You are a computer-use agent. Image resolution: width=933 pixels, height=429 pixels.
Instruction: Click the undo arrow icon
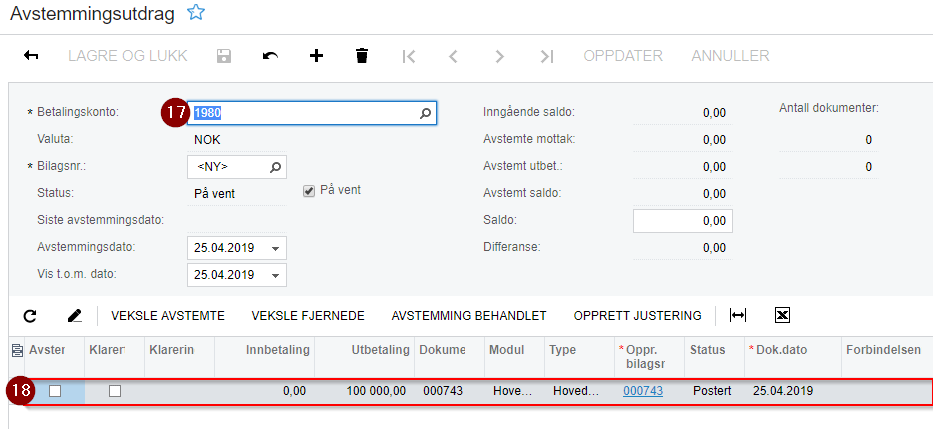270,56
